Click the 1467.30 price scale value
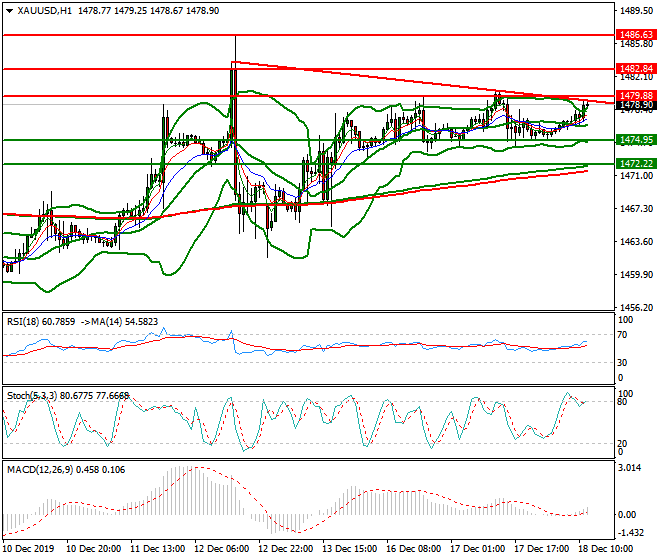The width and height of the screenshot is (660, 560). [636, 208]
